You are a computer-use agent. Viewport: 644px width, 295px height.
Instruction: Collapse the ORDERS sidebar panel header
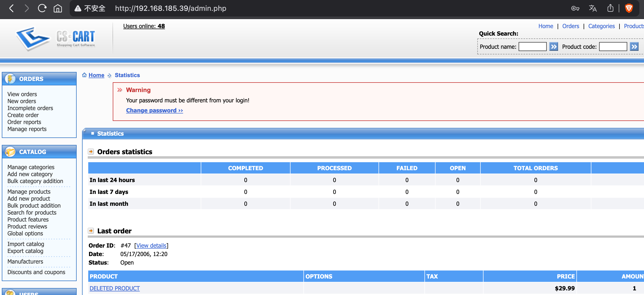39,79
